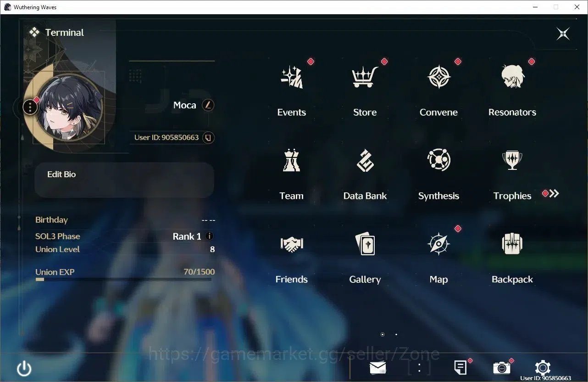Image resolution: width=588 pixels, height=382 pixels.
Task: Open the Data Bank icon
Action: (x=366, y=160)
